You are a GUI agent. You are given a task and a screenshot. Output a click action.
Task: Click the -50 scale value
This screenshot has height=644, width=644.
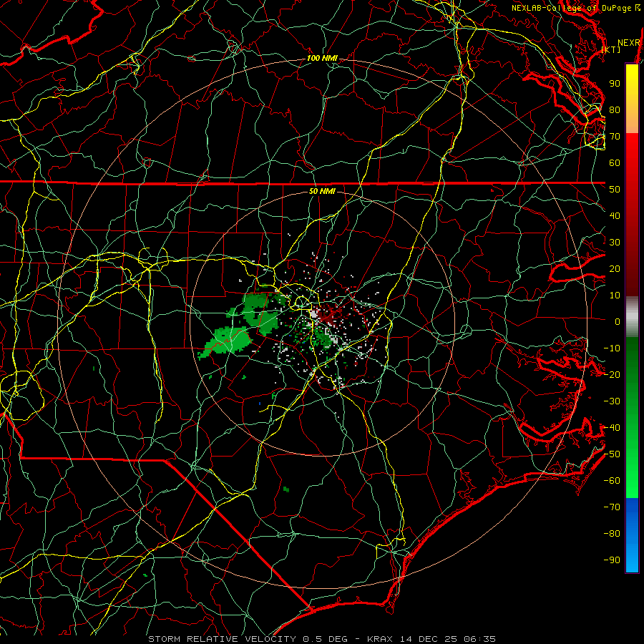pos(612,454)
